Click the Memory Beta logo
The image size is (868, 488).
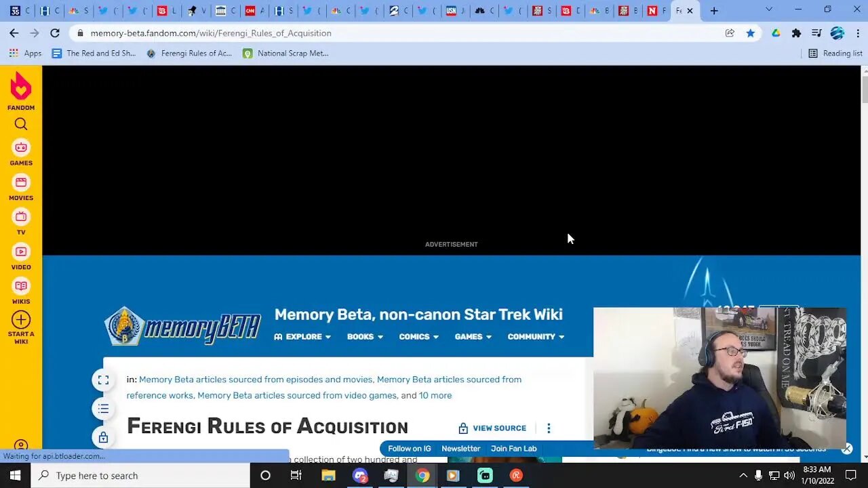(x=182, y=327)
